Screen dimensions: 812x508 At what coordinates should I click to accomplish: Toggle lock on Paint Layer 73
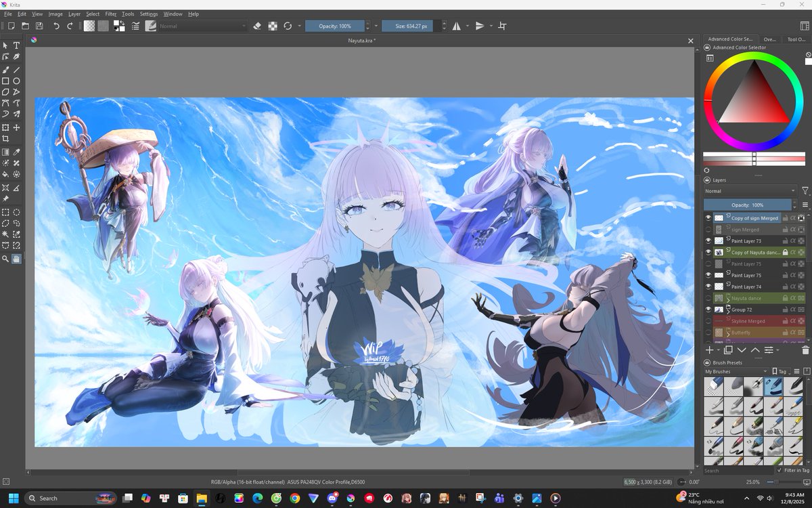click(786, 241)
